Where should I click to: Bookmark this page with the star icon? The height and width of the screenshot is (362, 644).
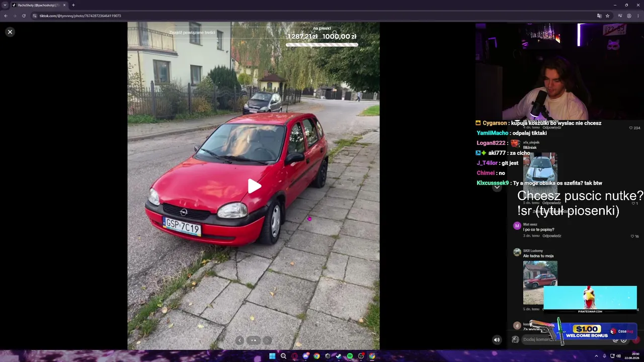pyautogui.click(x=607, y=16)
